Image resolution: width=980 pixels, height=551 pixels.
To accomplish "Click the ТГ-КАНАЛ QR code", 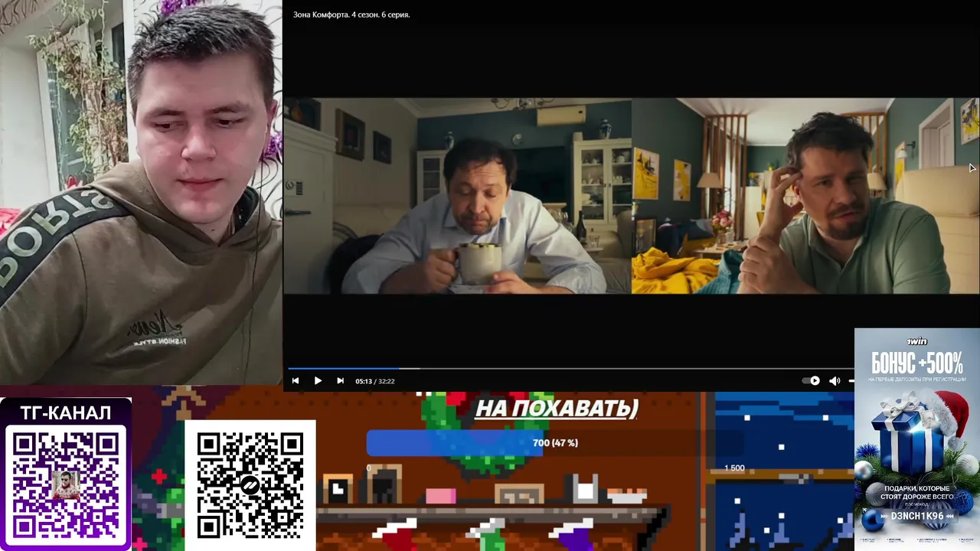I will pos(66,484).
